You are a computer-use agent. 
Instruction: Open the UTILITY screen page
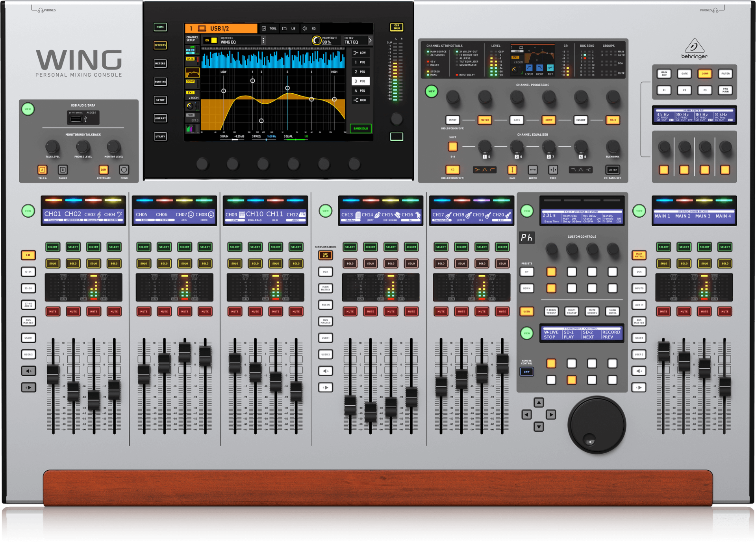tap(160, 136)
